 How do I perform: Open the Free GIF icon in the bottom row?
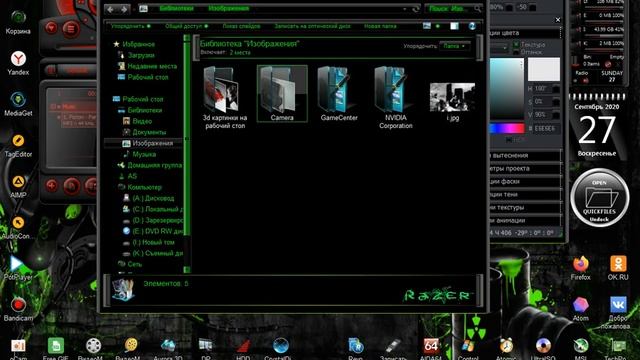tap(56, 349)
